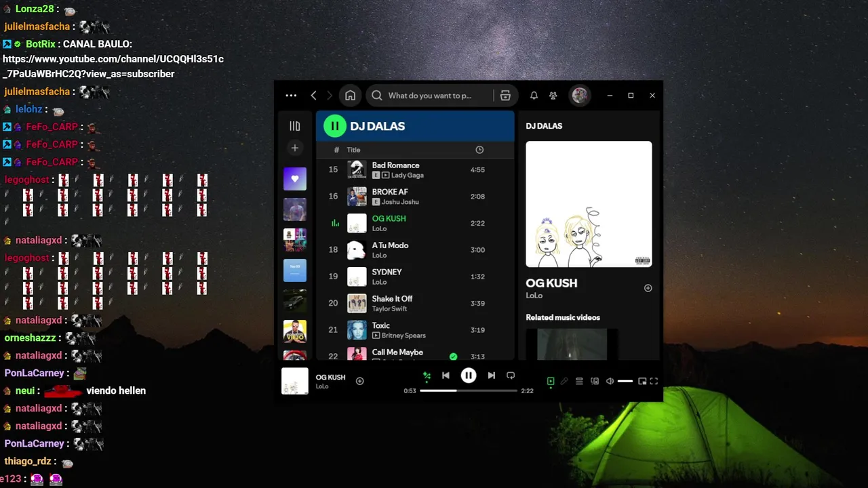Viewport: 868px width, 488px height.
Task: Open the DJ DALAS heading in Now Playing panel
Action: coord(544,126)
